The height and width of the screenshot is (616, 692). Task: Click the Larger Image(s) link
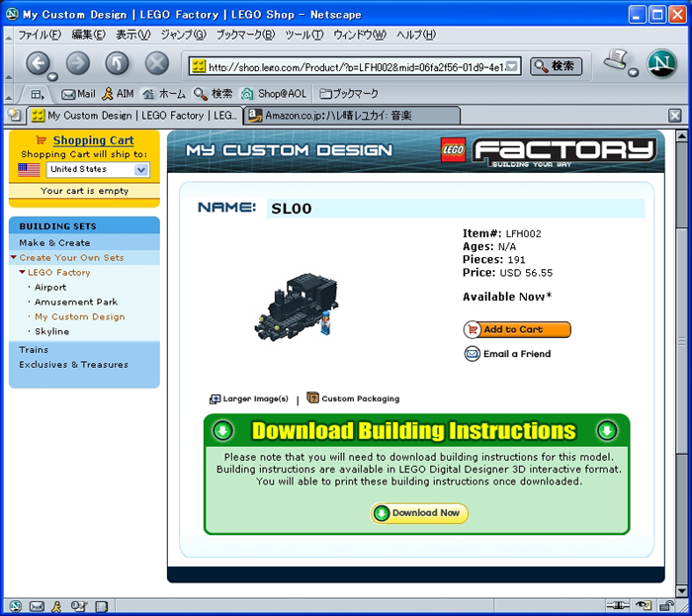pos(249,398)
